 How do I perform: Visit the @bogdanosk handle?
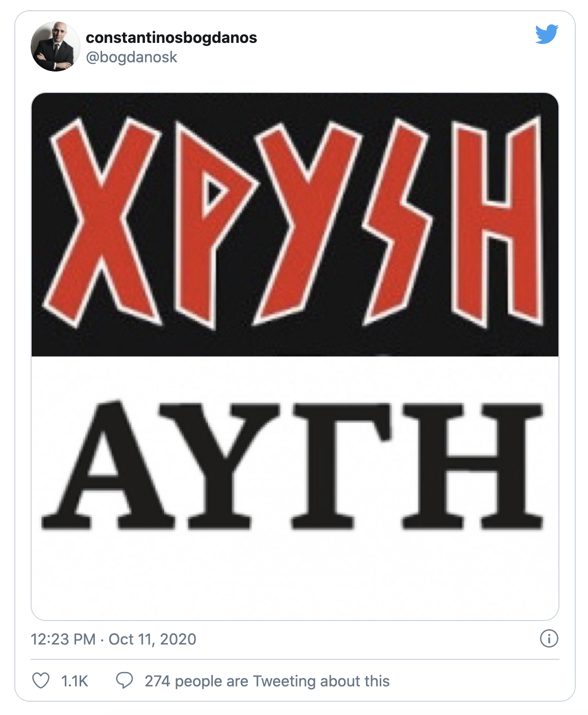[x=132, y=57]
